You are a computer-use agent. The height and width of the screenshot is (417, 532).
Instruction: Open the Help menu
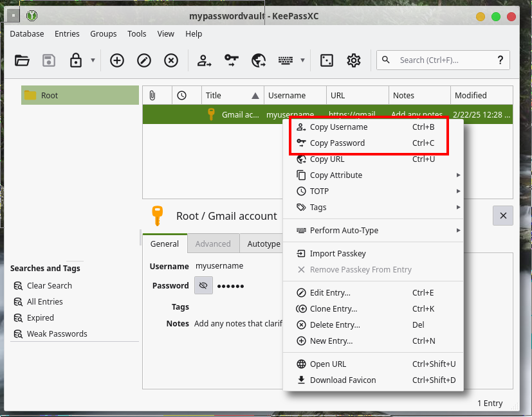(194, 34)
